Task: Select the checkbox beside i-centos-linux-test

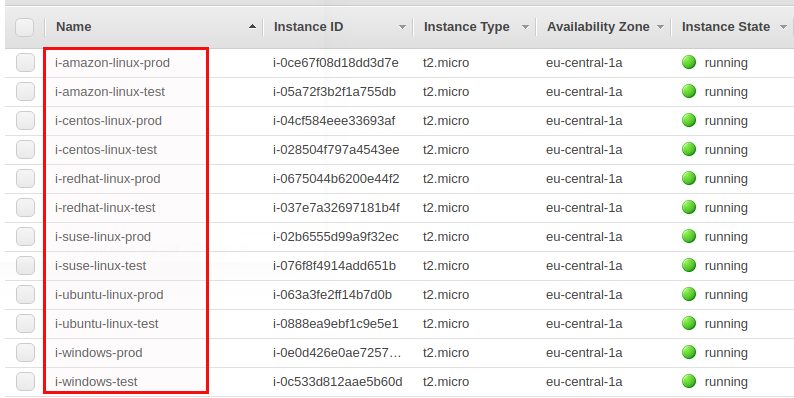Action: coord(25,149)
